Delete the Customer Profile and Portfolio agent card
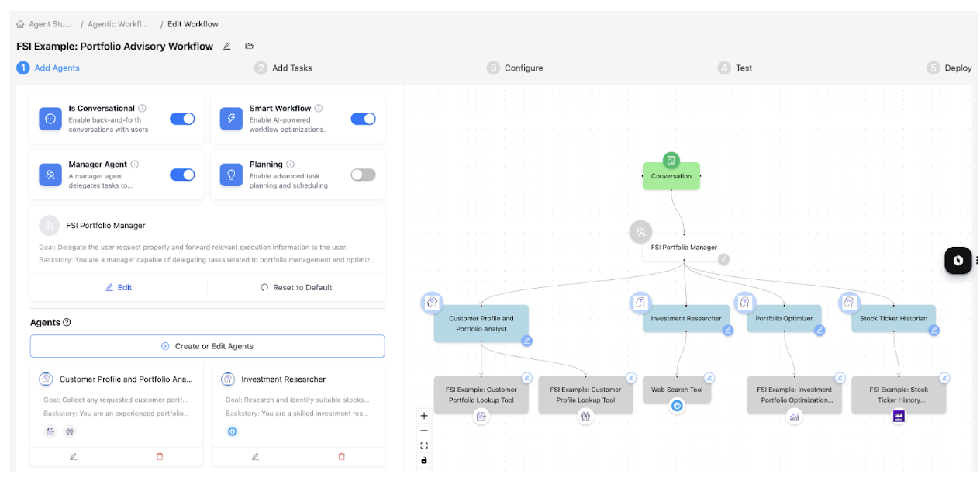 160,456
